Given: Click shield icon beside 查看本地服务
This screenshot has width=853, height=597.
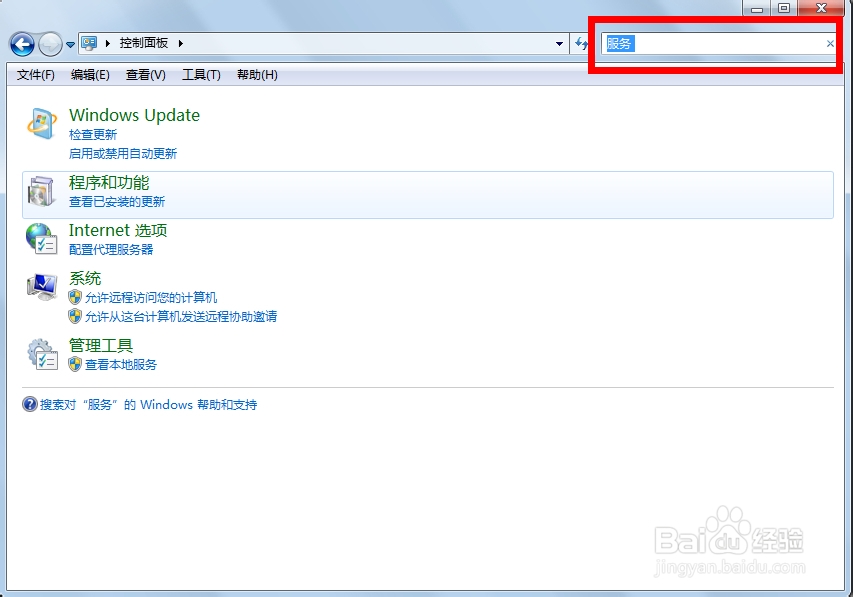Looking at the screenshot, I should [75, 364].
